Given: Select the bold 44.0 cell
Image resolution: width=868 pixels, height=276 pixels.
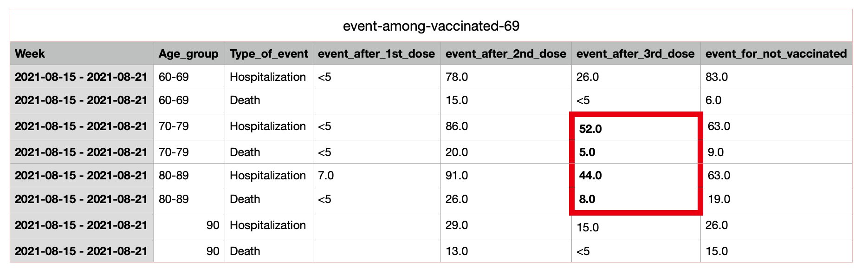Looking at the screenshot, I should tap(590, 176).
